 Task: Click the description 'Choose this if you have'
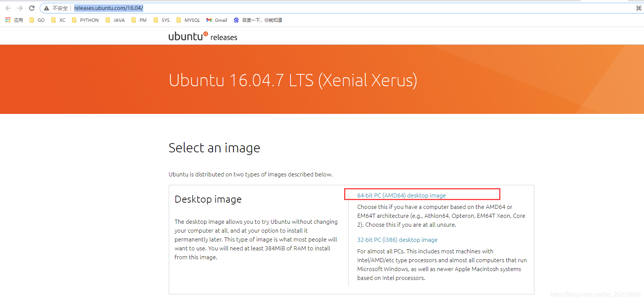[x=441, y=216]
